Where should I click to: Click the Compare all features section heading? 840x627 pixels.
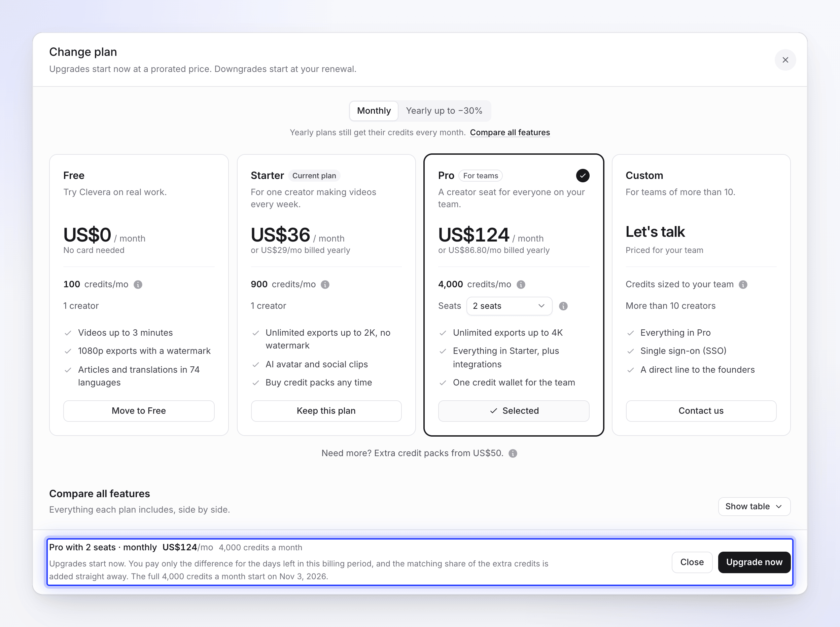pyautogui.click(x=100, y=494)
